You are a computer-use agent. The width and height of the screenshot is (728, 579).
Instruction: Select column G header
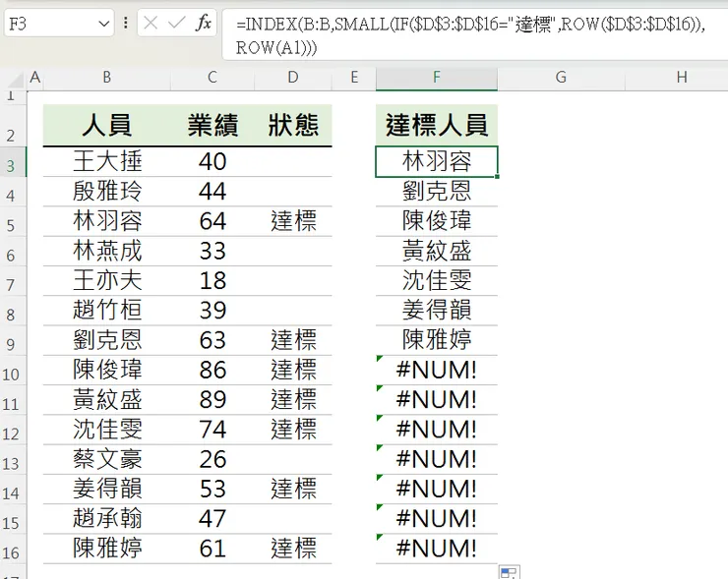point(561,77)
